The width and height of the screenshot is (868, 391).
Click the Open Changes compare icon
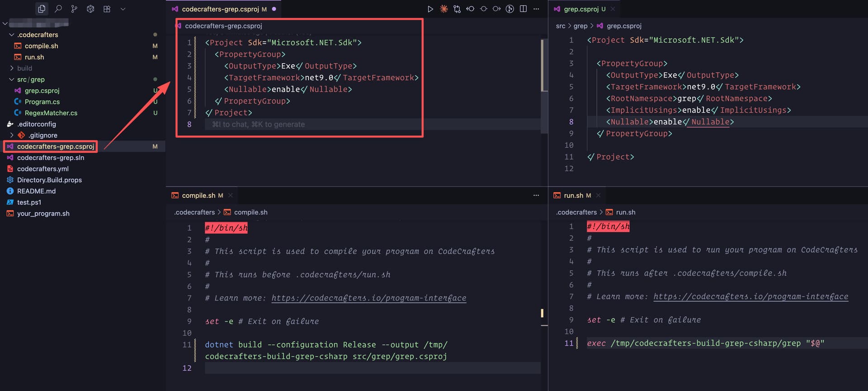[x=457, y=9]
